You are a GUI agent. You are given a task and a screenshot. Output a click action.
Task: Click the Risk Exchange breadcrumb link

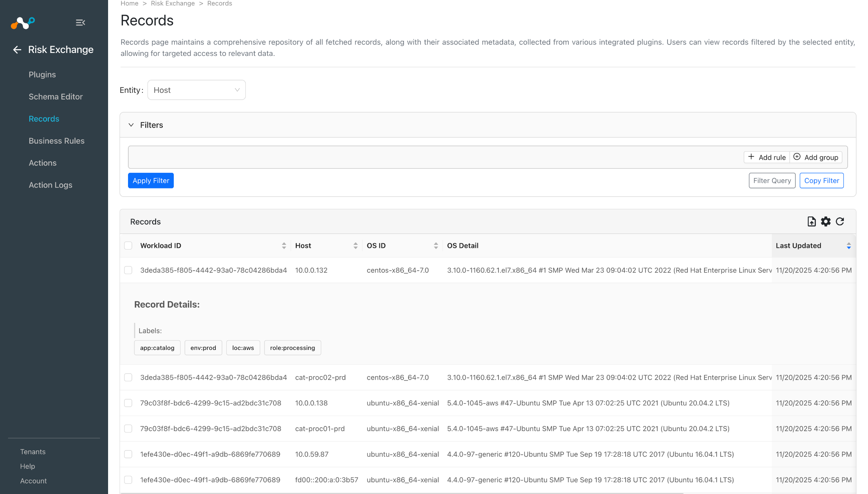[x=173, y=3]
